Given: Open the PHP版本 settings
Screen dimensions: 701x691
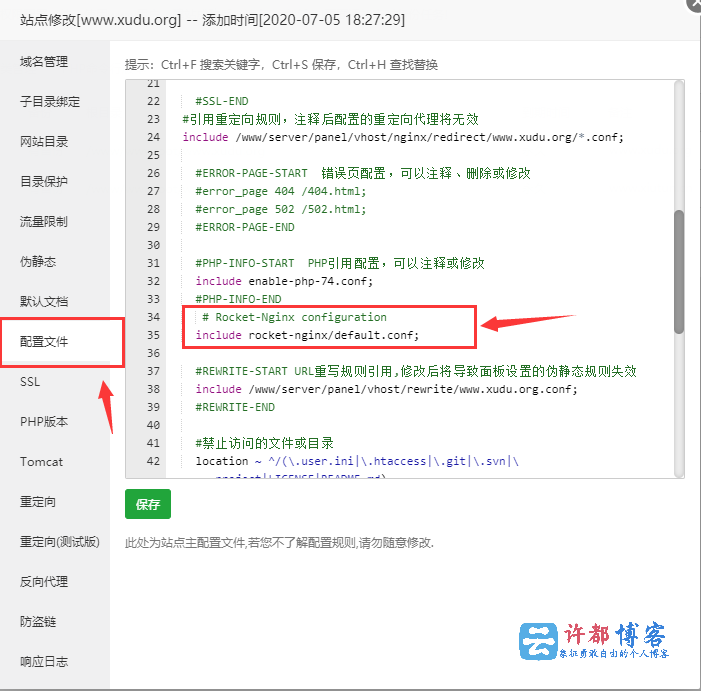Looking at the screenshot, I should click(44, 422).
